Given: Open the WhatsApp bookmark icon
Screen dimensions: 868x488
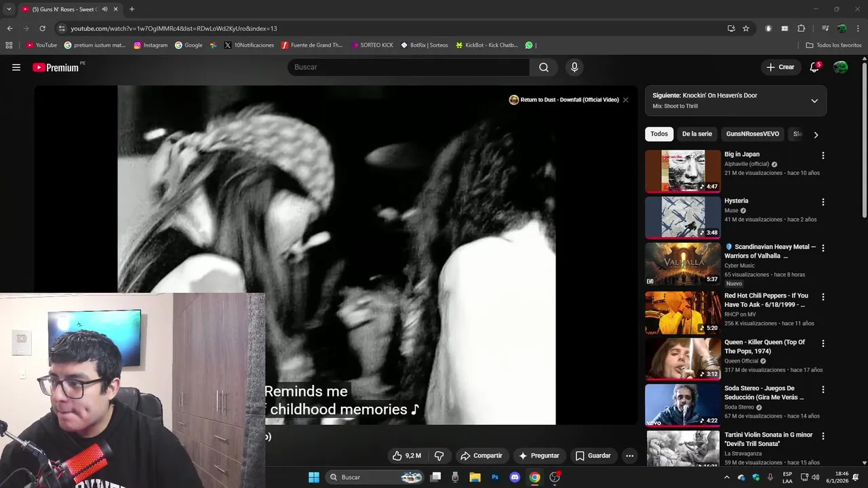Looking at the screenshot, I should (x=529, y=45).
